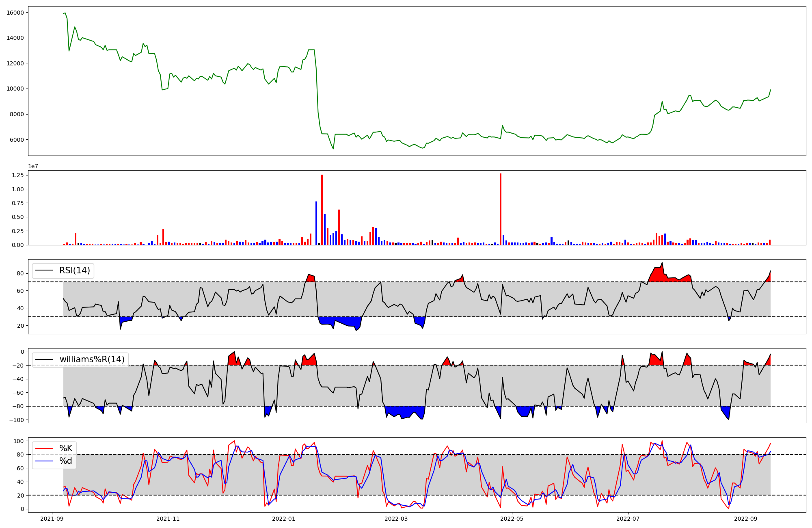This screenshot has width=812, height=528.
Task: Select the 2021-09 x-axis tick label
Action: tap(52, 519)
